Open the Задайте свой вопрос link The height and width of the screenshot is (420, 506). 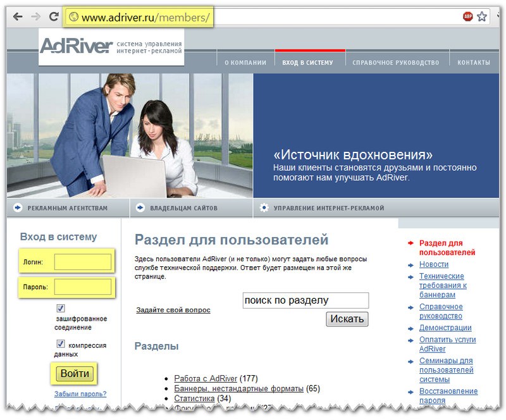[173, 310]
